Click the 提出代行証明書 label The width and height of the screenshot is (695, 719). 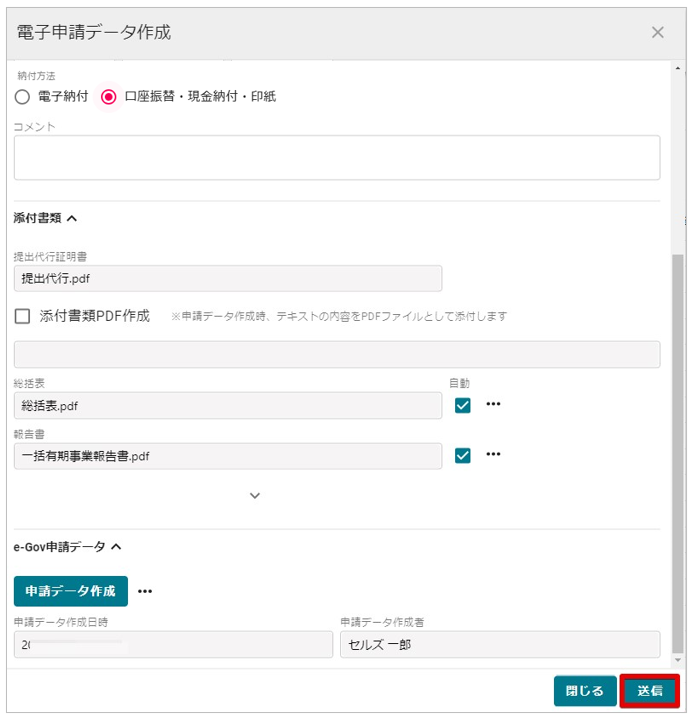click(50, 257)
